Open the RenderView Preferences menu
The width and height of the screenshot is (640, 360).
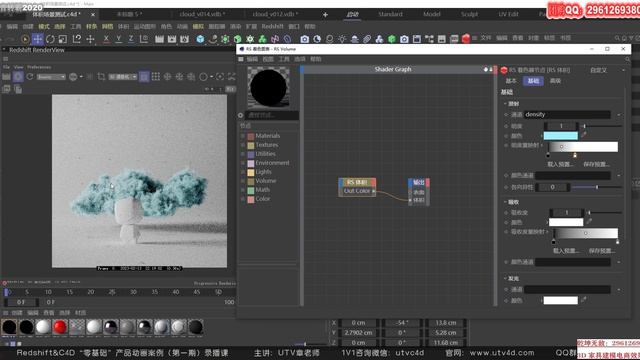pyautogui.click(x=39, y=67)
